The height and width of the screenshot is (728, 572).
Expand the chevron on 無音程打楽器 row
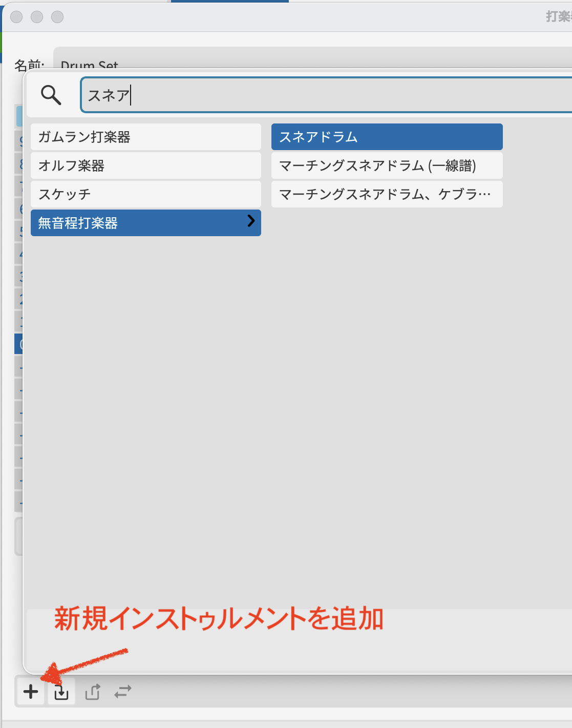tap(251, 221)
